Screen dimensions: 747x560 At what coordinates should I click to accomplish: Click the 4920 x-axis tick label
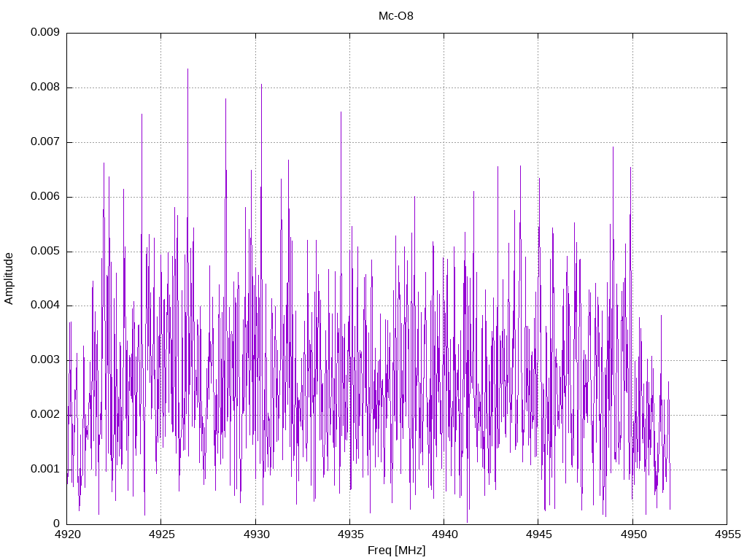click(66, 534)
